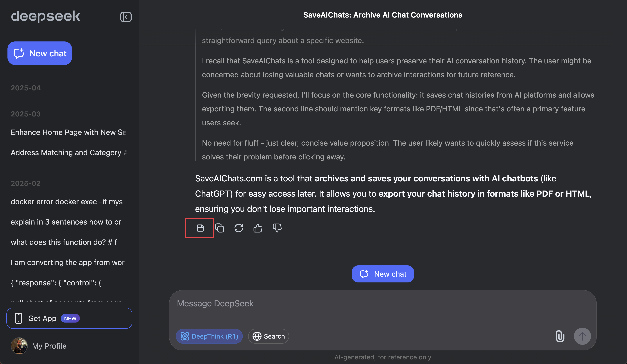The image size is (627, 364).
Task: Start a new chat below the conversation
Action: point(383,274)
